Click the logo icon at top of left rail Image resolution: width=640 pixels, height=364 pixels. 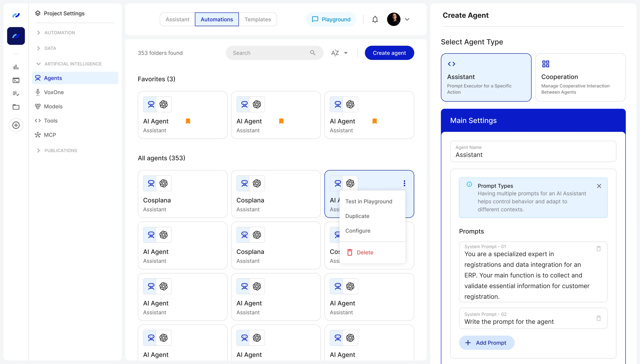(x=16, y=15)
